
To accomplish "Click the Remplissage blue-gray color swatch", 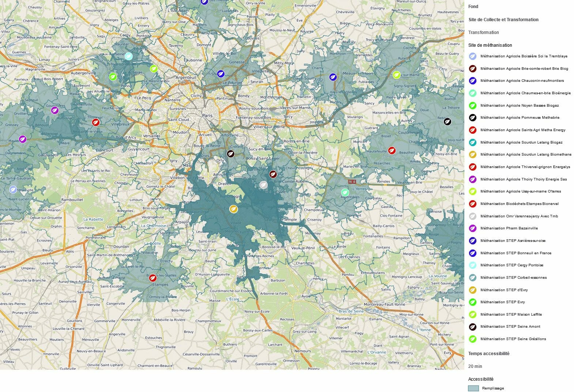I will coord(473,388).
